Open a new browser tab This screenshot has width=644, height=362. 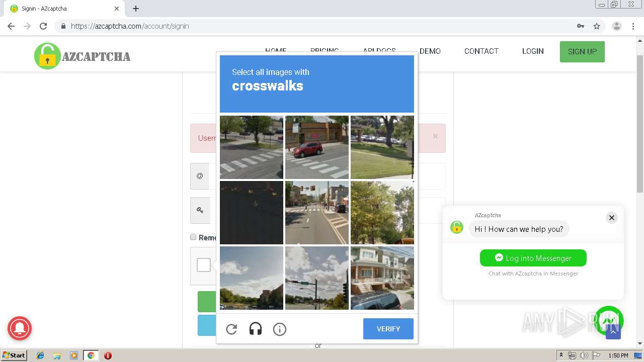(x=136, y=9)
